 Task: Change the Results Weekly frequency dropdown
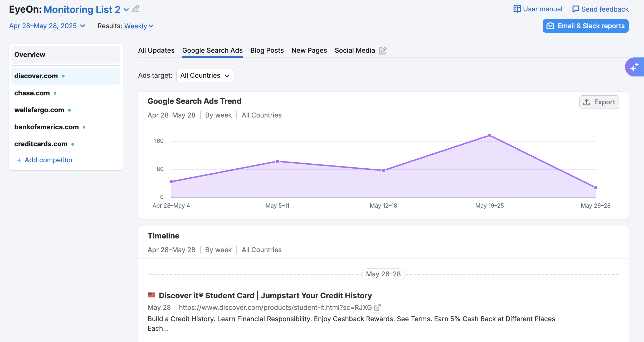[x=139, y=26]
